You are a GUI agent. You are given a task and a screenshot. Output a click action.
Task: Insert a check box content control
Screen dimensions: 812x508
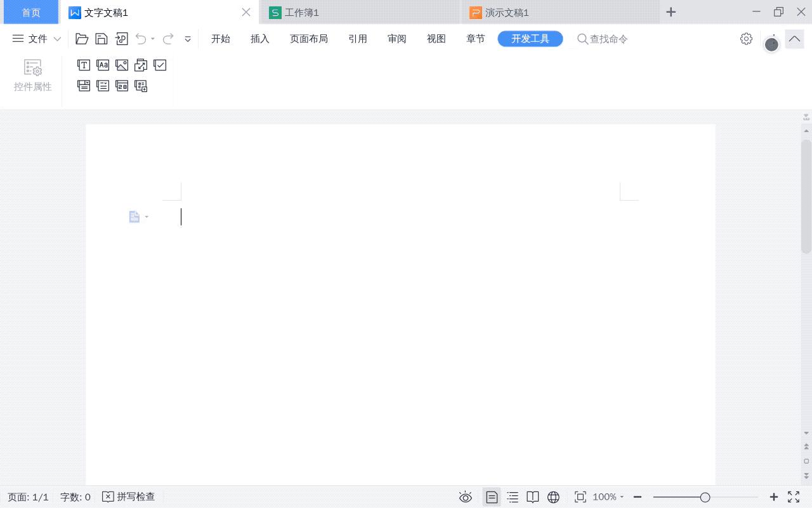(159, 64)
